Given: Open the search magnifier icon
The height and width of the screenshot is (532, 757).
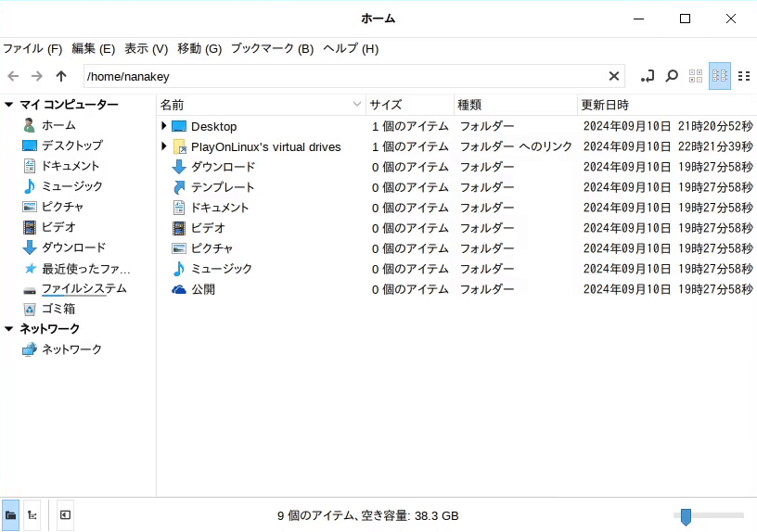Looking at the screenshot, I should coord(672,76).
